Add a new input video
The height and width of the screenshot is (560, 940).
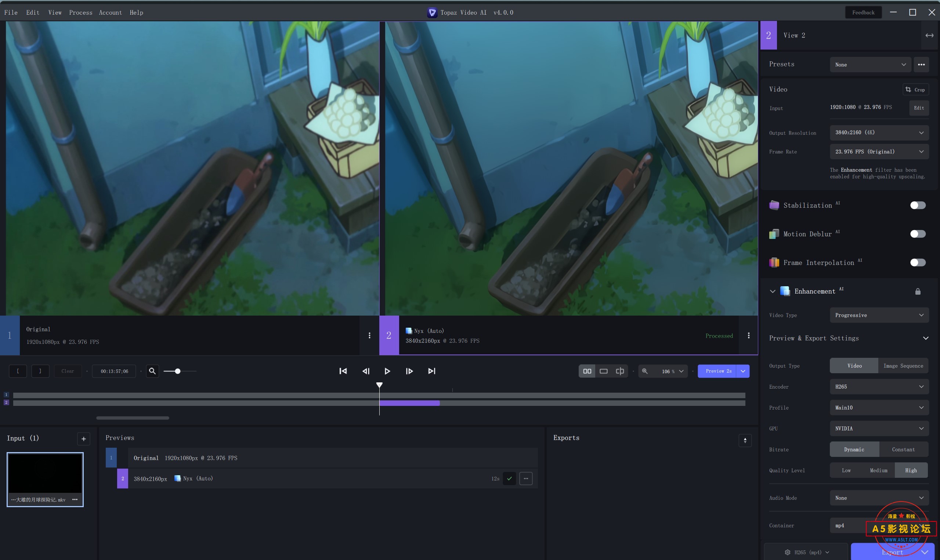coord(83,439)
